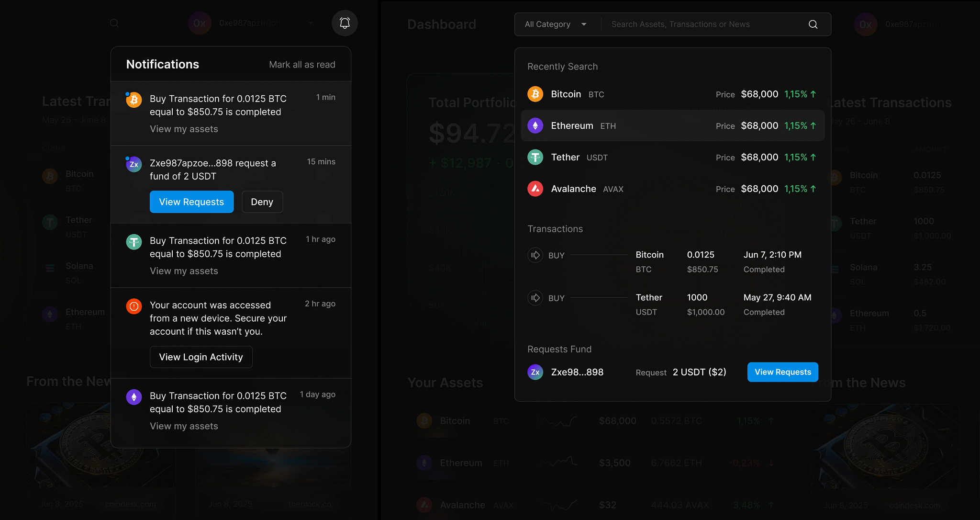Click the BUY arrow icon for the Bitcoin transaction
This screenshot has height=520, width=980.
536,255
